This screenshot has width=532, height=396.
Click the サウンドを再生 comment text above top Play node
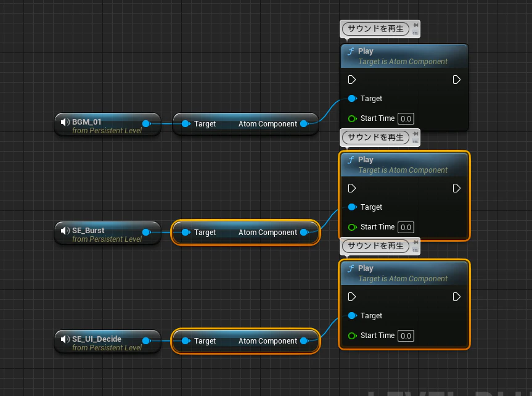pyautogui.click(x=376, y=29)
